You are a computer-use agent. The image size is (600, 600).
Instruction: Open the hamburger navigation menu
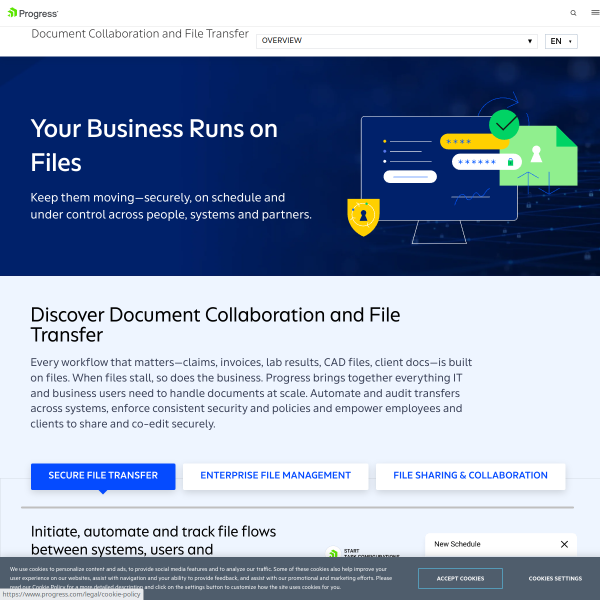(x=595, y=13)
